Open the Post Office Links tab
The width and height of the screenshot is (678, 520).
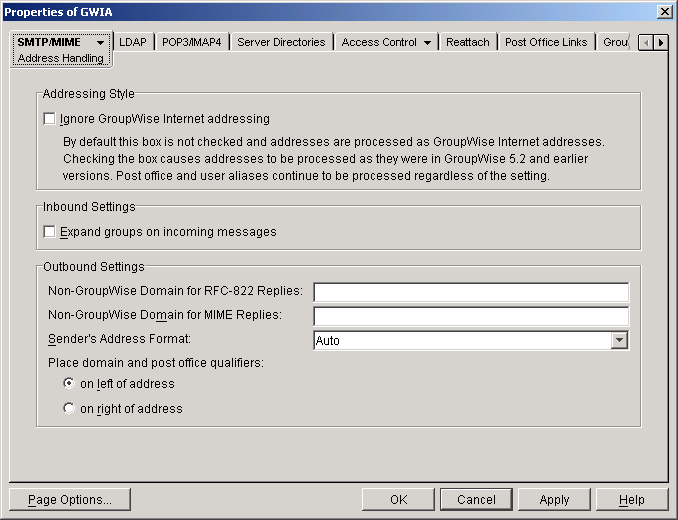coord(546,42)
